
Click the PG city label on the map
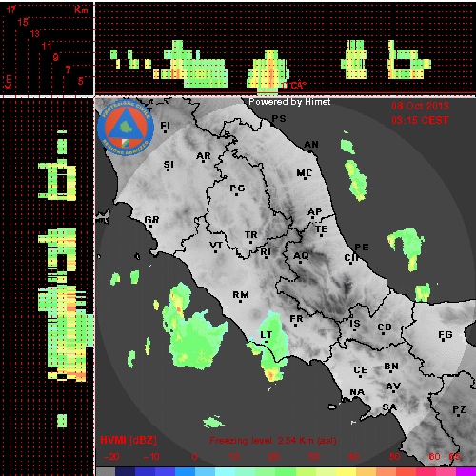237,188
